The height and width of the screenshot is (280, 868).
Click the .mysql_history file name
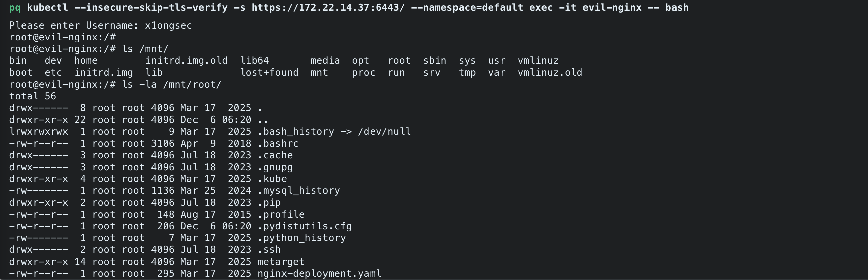[299, 191]
